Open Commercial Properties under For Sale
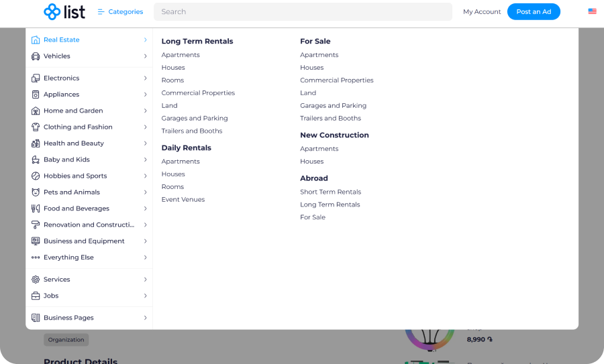The height and width of the screenshot is (364, 604). tap(337, 80)
